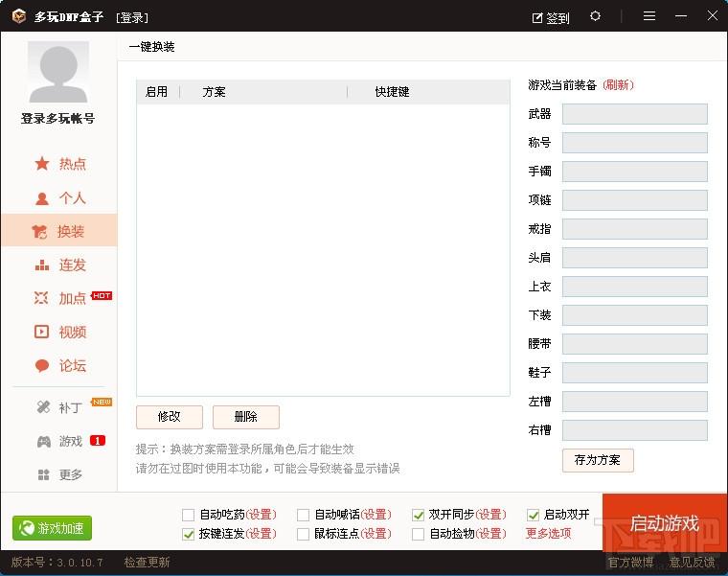Click 刷新 to refresh current equipment
This screenshot has width=728, height=576.
point(618,85)
